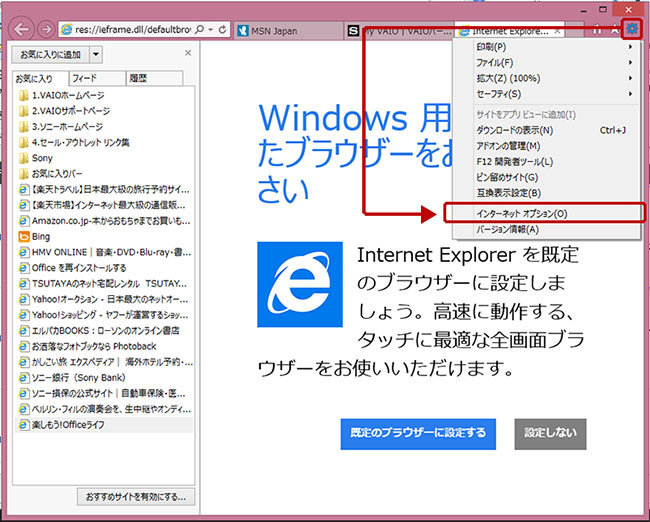This screenshot has height=522, width=650.
Task: Go back with the Back arrow button
Action: [21, 29]
